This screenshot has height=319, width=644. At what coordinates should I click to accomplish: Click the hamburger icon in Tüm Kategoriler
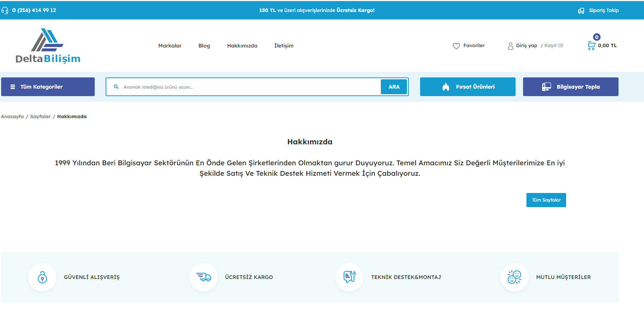[13, 87]
